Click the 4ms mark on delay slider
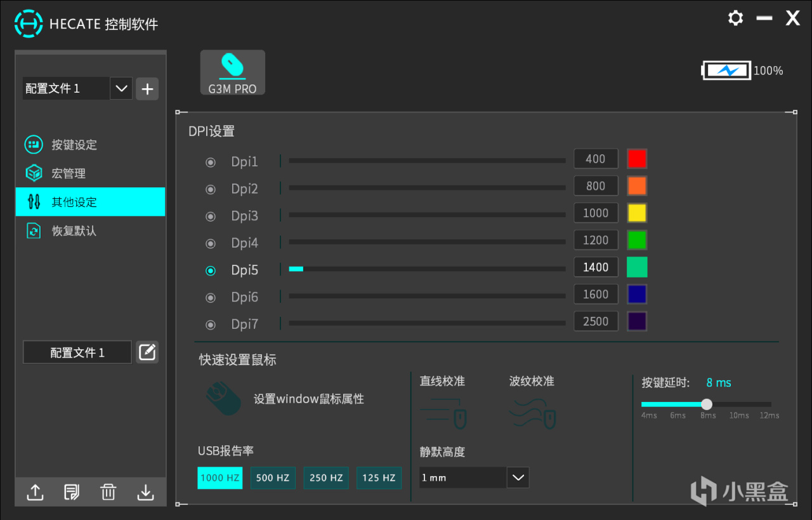 (649, 415)
